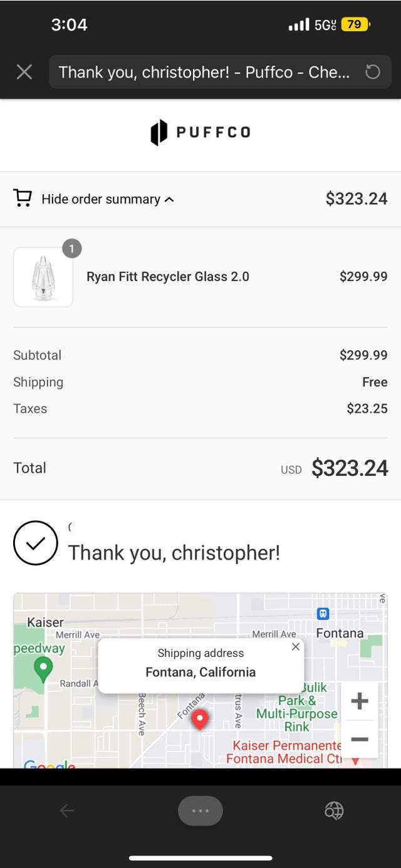This screenshot has height=868, width=401.
Task: Collapse the order summary
Action: (x=101, y=199)
